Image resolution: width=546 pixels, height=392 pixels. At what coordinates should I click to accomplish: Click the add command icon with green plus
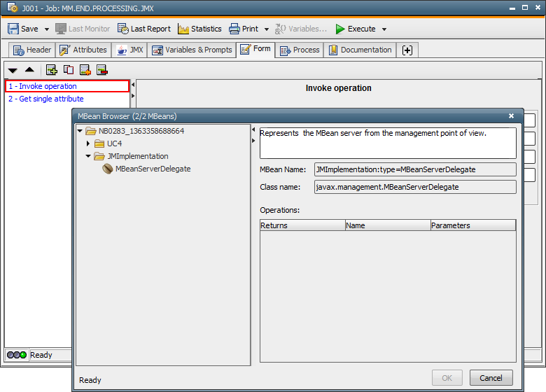(51, 69)
